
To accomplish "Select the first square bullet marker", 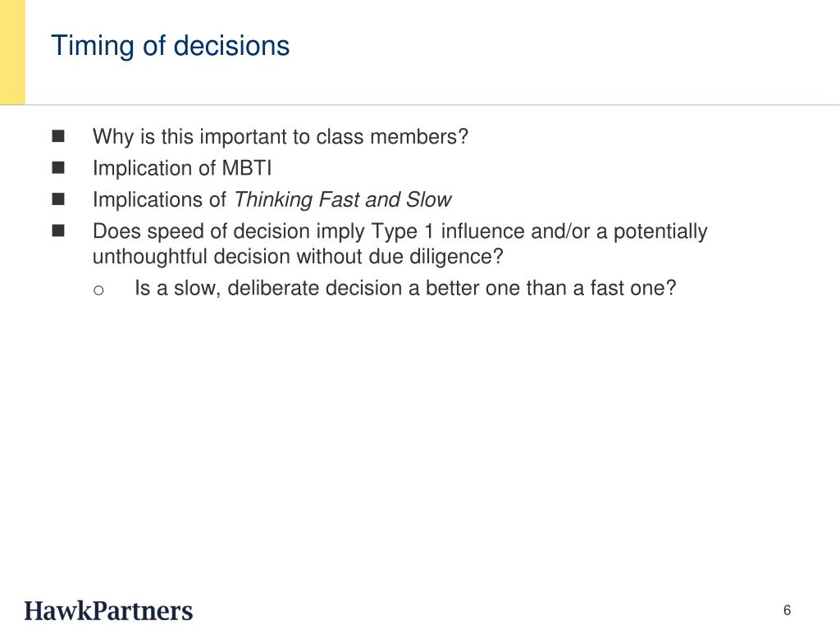I will click(x=58, y=136).
